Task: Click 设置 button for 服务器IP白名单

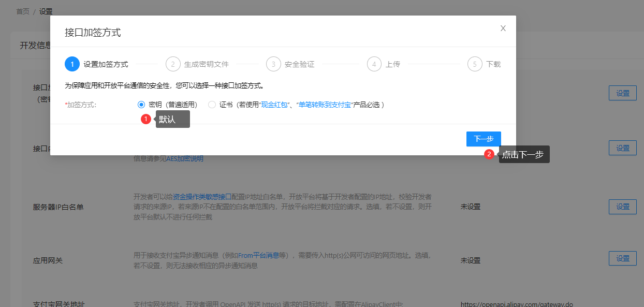Action: [x=622, y=207]
